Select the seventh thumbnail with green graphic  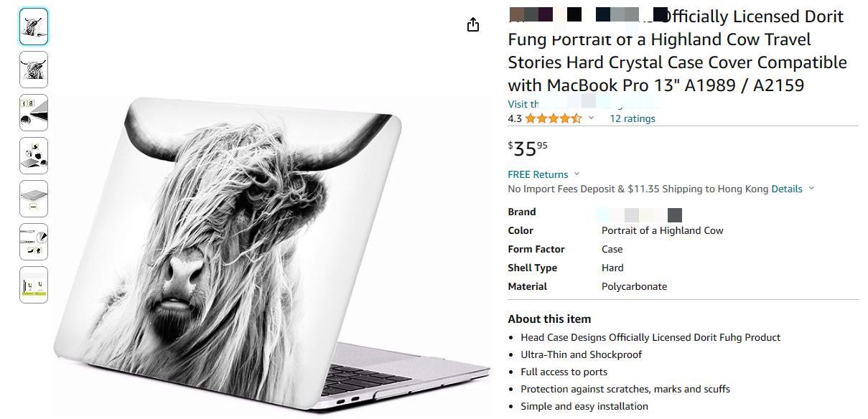click(34, 285)
